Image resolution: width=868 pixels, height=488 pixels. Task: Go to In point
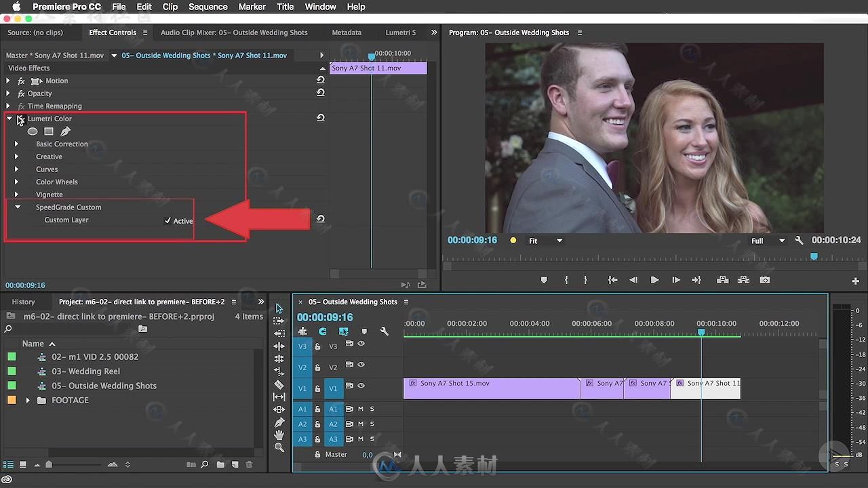[x=612, y=280]
